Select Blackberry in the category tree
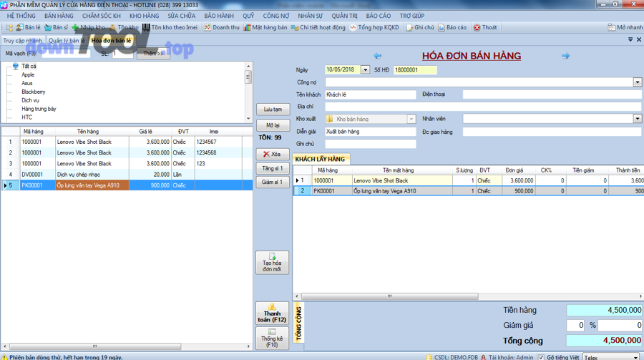This screenshot has width=644, height=360. 33,92
